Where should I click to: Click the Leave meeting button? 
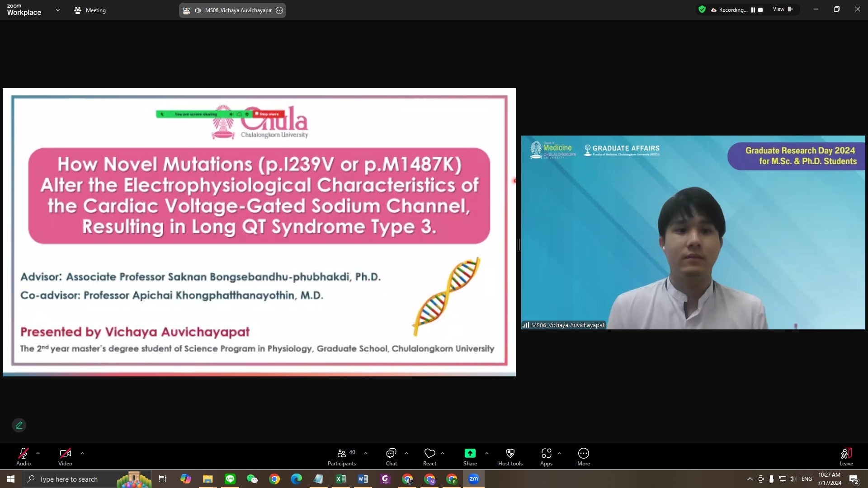[x=846, y=456]
